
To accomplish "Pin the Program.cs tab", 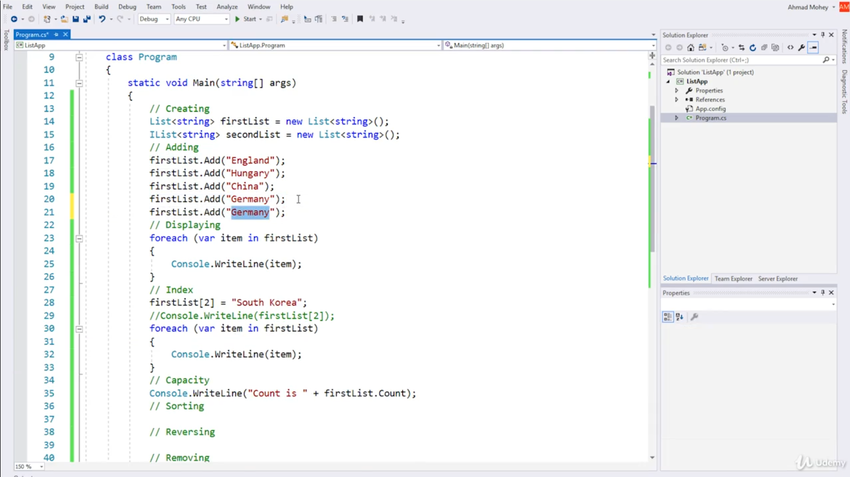I will click(x=56, y=34).
